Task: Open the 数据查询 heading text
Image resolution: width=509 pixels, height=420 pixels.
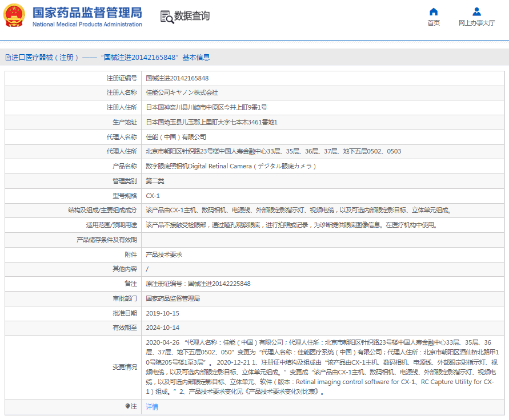Action: pyautogui.click(x=192, y=16)
